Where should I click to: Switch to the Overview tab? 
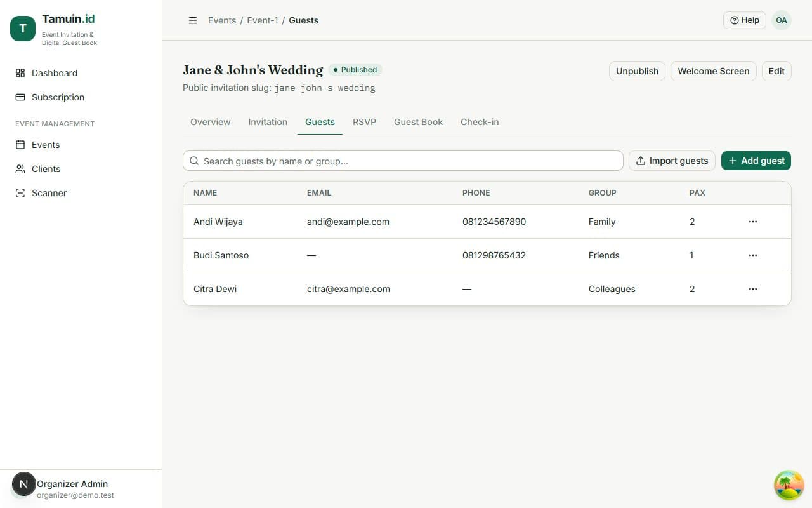(x=211, y=122)
